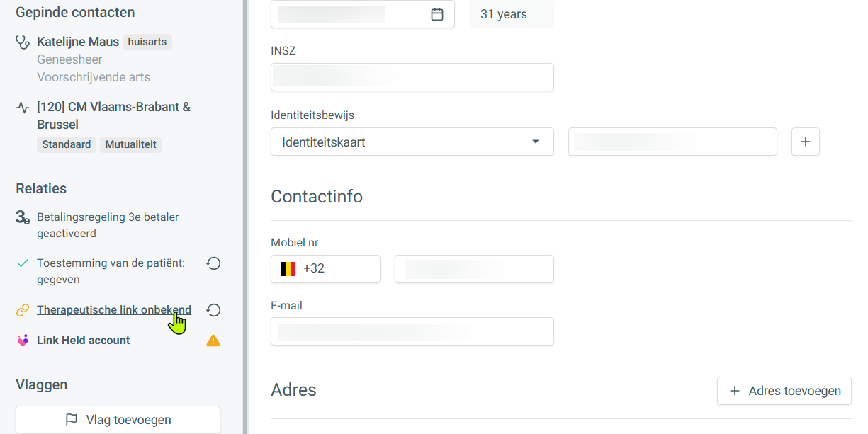Image resolution: width=868 pixels, height=434 pixels.
Task: Click the orange warning icon beside Held account
Action: click(x=213, y=341)
